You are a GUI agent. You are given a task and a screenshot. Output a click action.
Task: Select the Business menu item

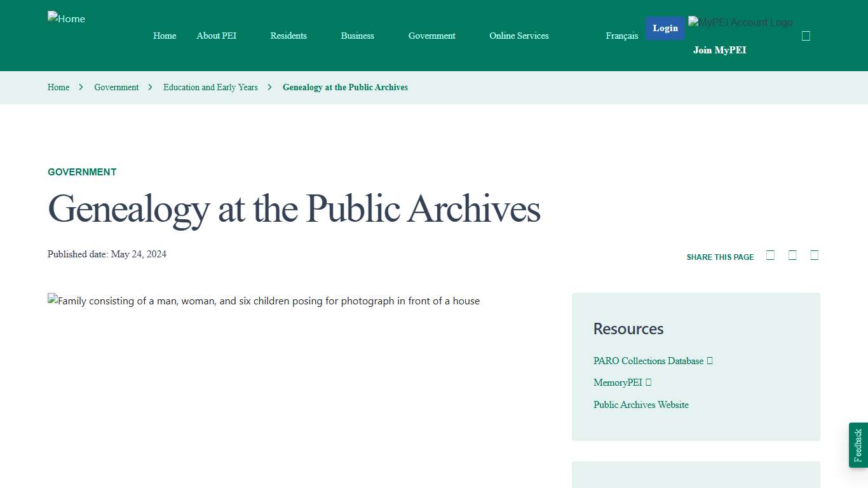357,36
